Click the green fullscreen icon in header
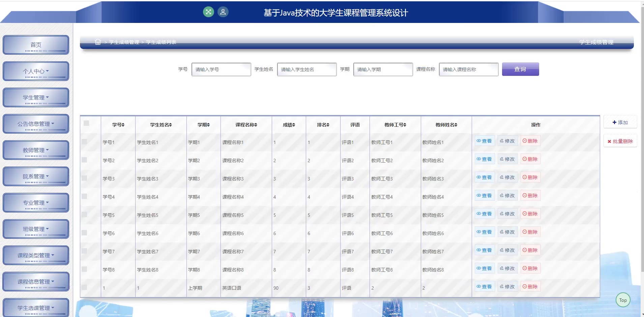This screenshot has height=317, width=644. (208, 12)
